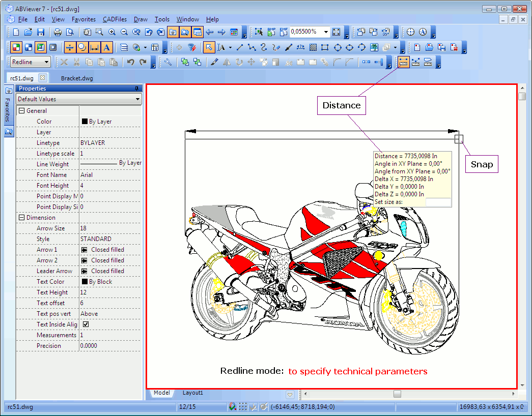Viewport: 532px width, 416px height.
Task: Open the CADFiles menu
Action: tap(115, 19)
